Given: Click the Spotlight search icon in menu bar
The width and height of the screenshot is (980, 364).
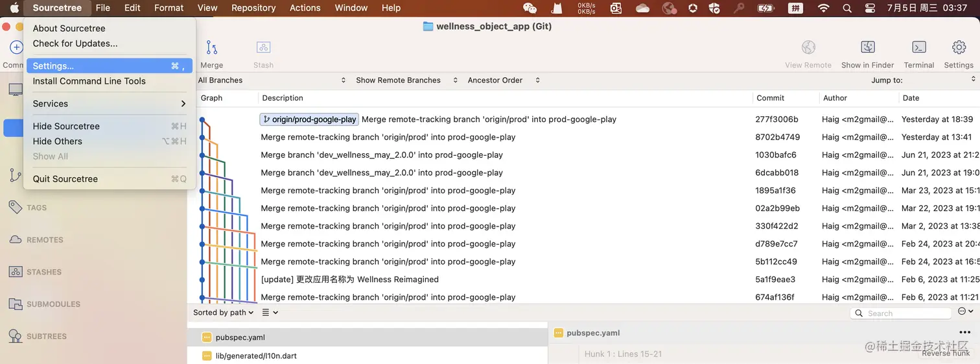Looking at the screenshot, I should 847,8.
